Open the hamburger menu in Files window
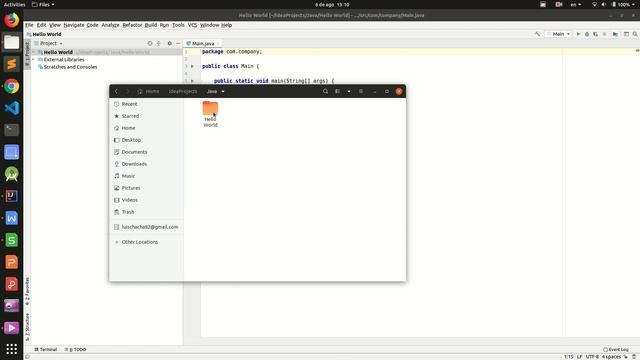The image size is (640, 360). click(361, 91)
